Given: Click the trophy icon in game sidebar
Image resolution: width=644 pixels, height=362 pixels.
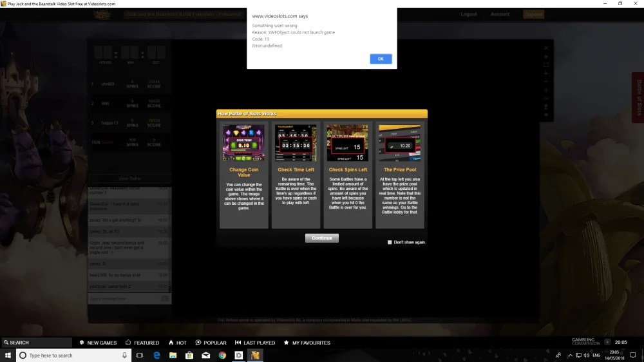Looking at the screenshot, I should click(546, 106).
